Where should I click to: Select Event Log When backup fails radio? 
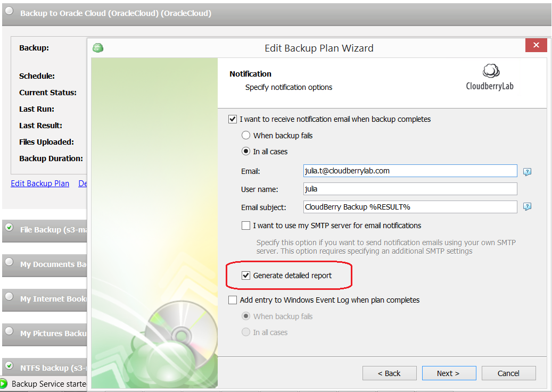(x=246, y=316)
